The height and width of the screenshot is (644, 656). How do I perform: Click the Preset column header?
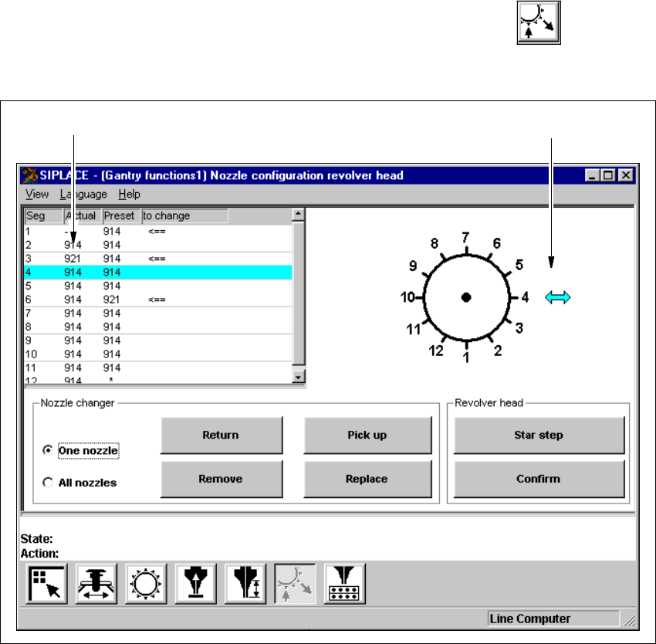(x=121, y=215)
